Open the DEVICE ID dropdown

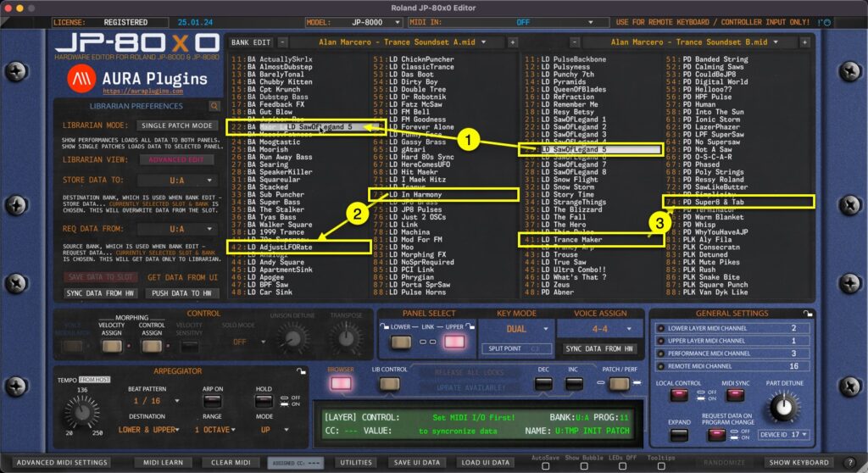(784, 435)
